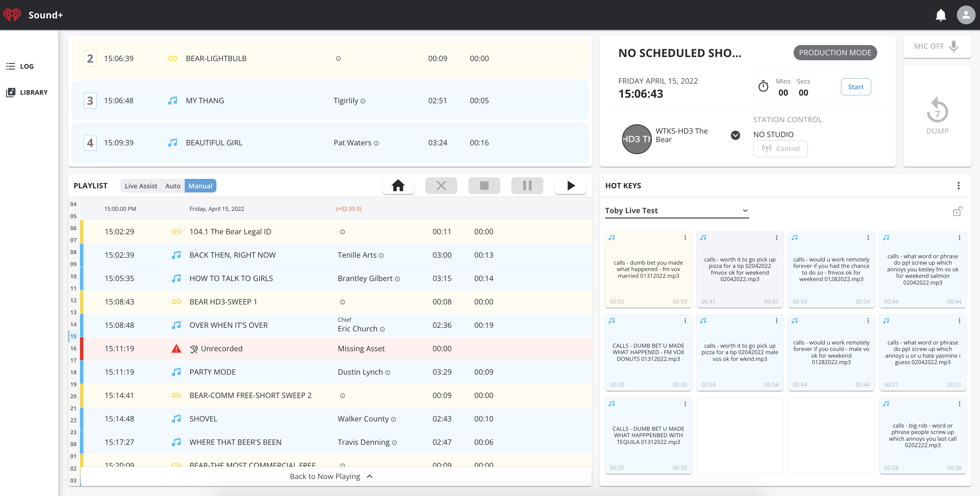This screenshot has height=496, width=980.
Task: Select hour 18 in the hour strip
Action: coord(73,372)
